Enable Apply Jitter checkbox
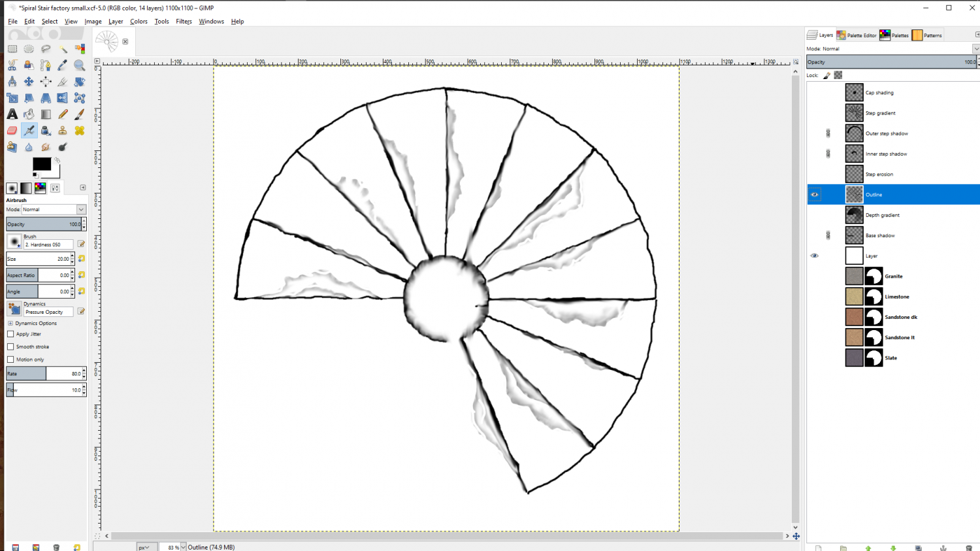This screenshot has width=980, height=551. 10,334
